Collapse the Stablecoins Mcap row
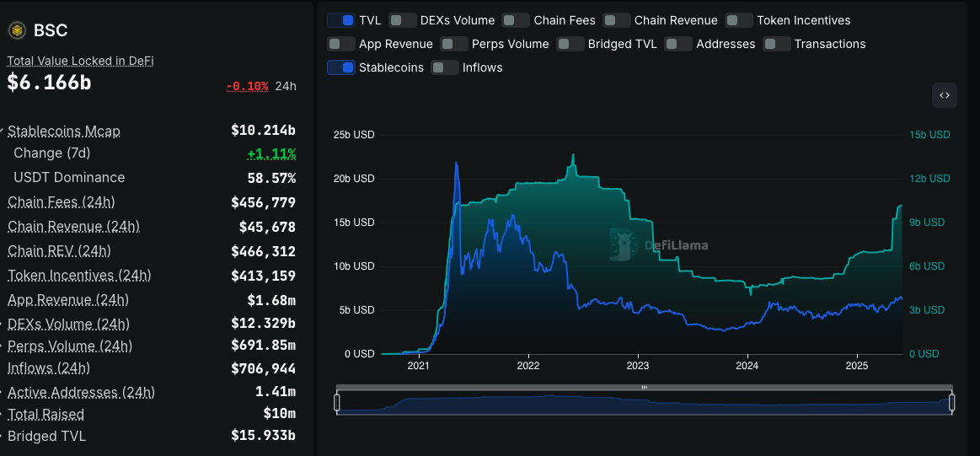The width and height of the screenshot is (980, 456). [3, 131]
